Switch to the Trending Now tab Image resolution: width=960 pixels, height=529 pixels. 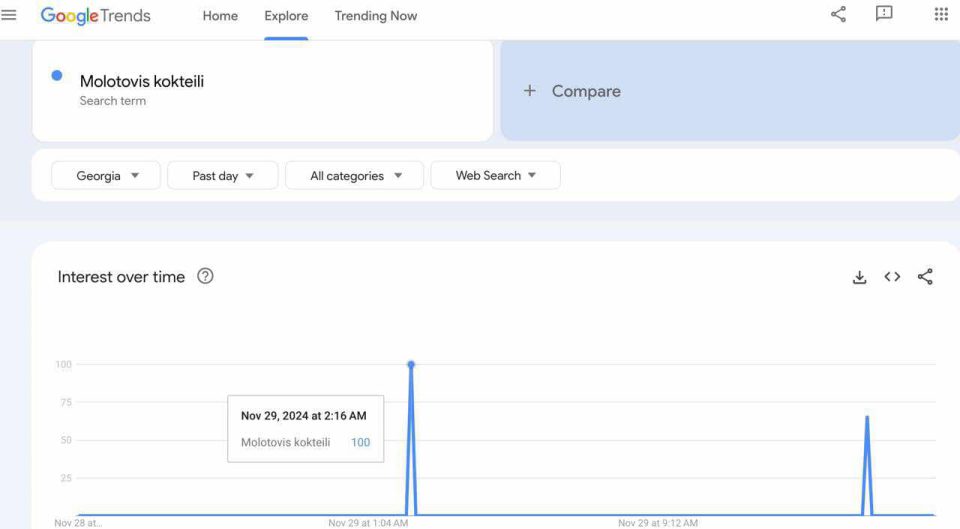click(x=375, y=16)
